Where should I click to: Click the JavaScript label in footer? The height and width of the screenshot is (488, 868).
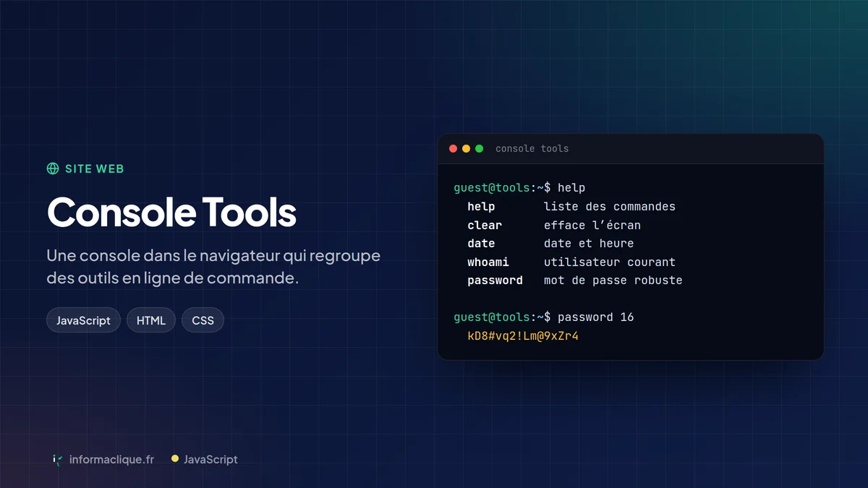[x=210, y=460]
